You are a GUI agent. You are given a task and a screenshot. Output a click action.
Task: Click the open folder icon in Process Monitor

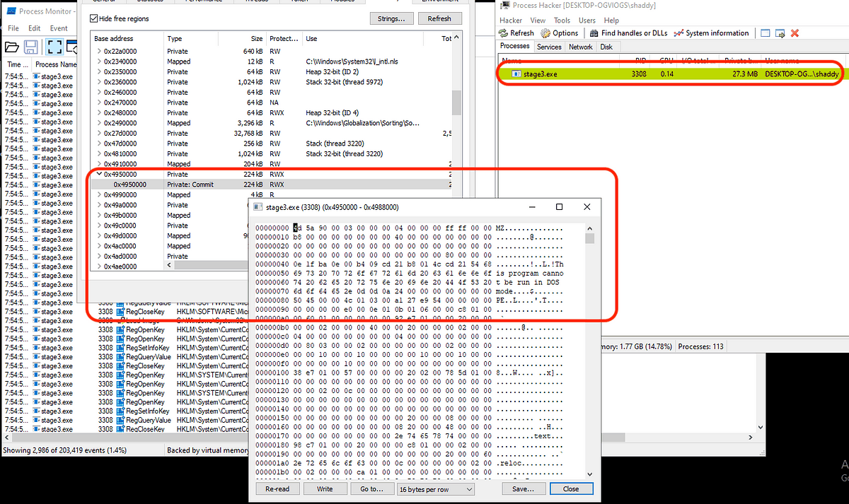coord(11,47)
